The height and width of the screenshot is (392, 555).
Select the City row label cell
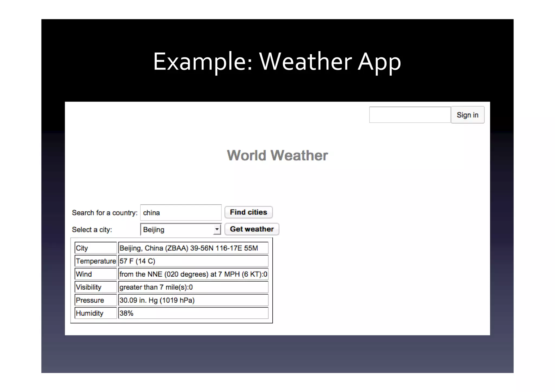tap(96, 248)
